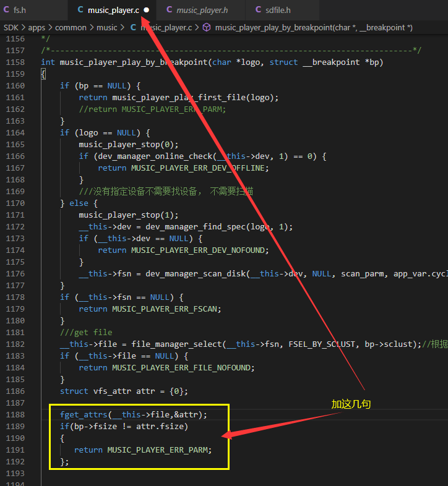Click file_manager_select on line 1182
The height and width of the screenshot is (486, 448).
tap(176, 344)
